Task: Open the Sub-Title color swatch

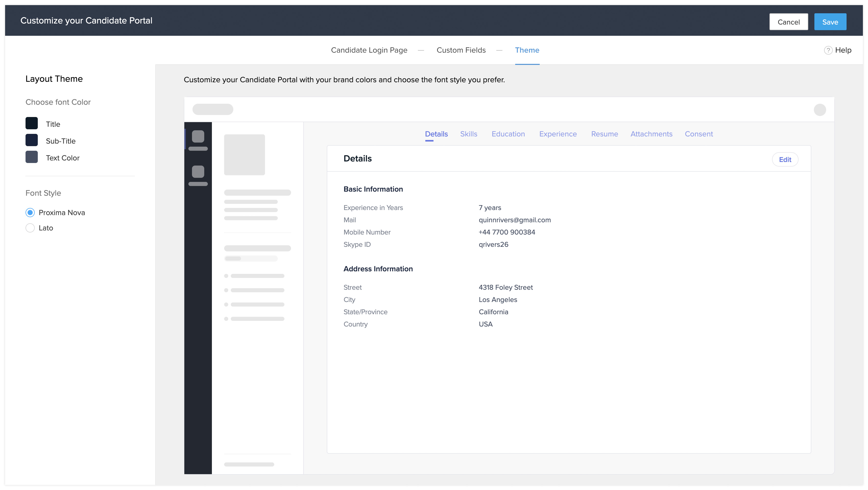Action: point(32,140)
